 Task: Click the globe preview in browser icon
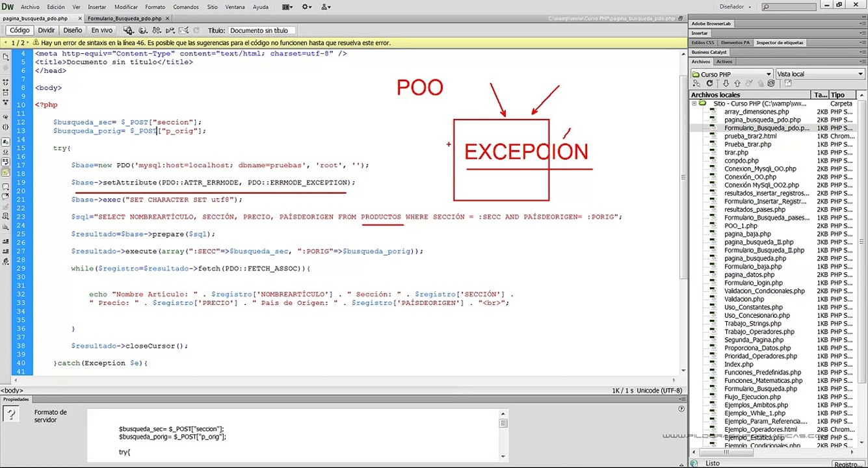click(x=142, y=30)
